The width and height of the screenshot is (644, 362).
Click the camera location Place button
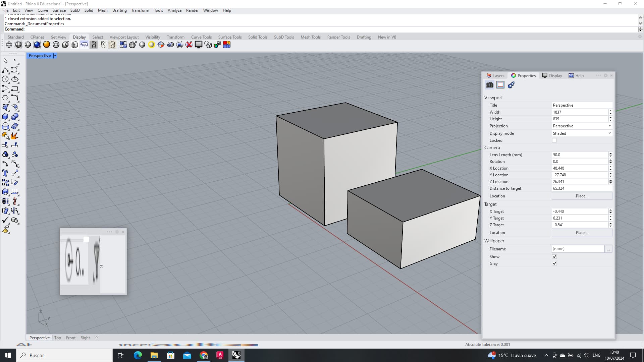[x=582, y=196]
